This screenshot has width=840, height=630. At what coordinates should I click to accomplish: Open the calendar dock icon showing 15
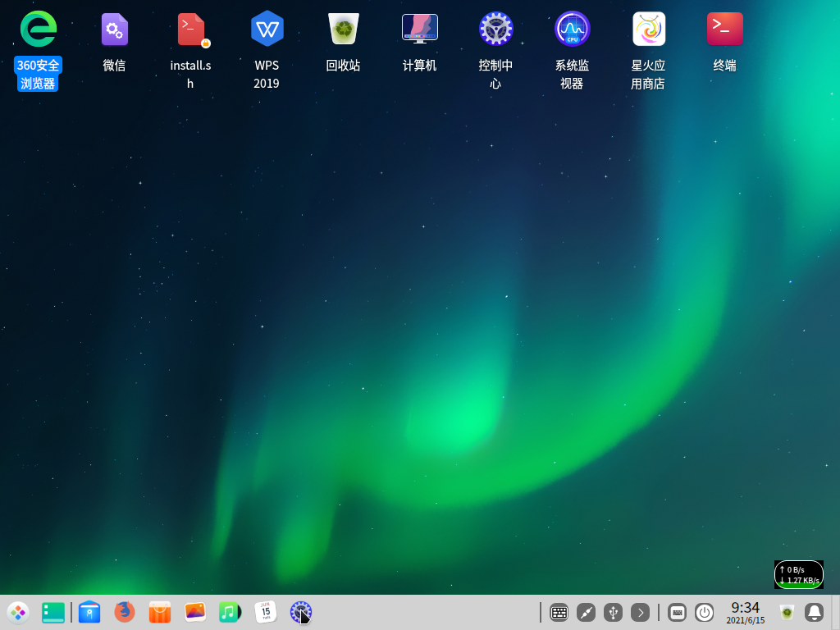(265, 612)
